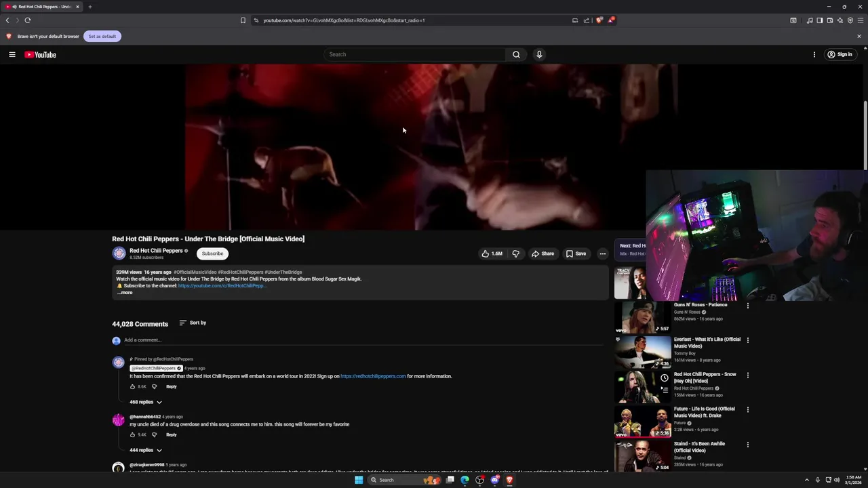Like the pinned RedHotChiliPeppers comment
Screen dimensions: 868x488
click(x=132, y=386)
